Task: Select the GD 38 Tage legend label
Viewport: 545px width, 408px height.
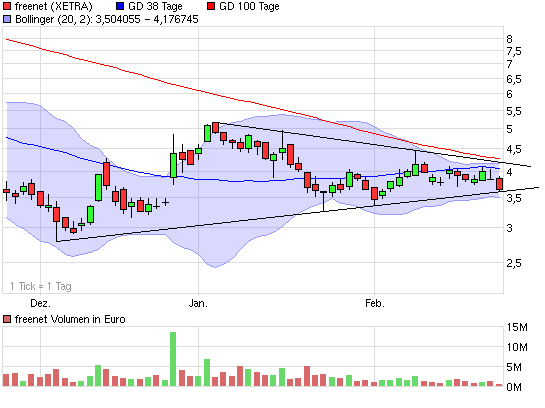Action: click(155, 6)
